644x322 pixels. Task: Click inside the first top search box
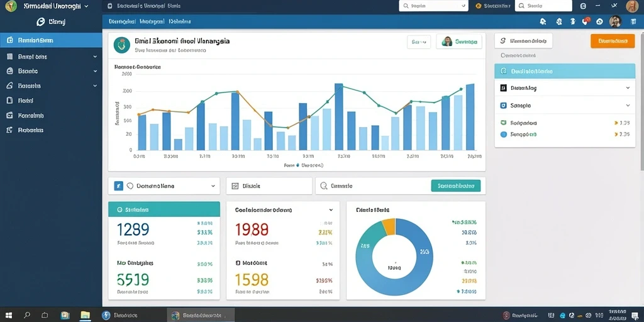click(433, 6)
